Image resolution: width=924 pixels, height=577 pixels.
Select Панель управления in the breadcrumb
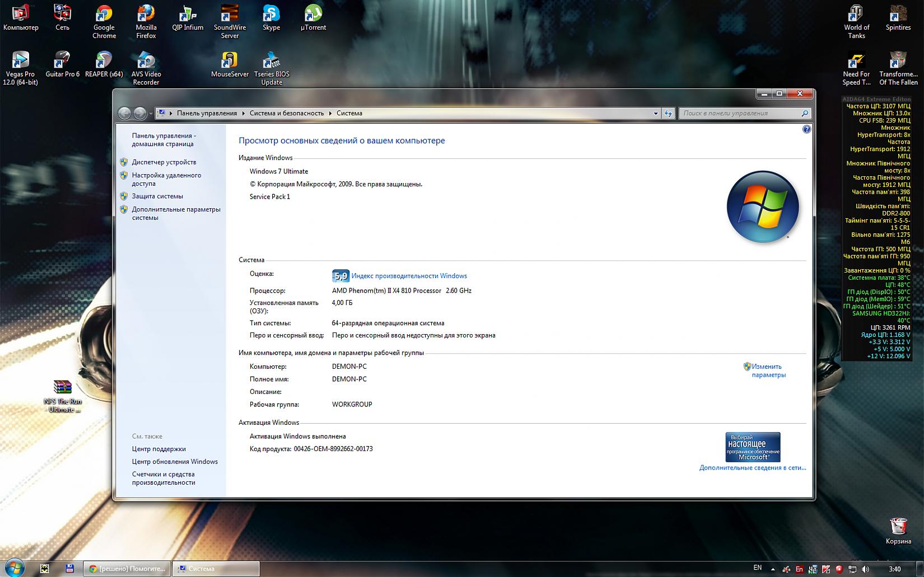pyautogui.click(x=207, y=114)
